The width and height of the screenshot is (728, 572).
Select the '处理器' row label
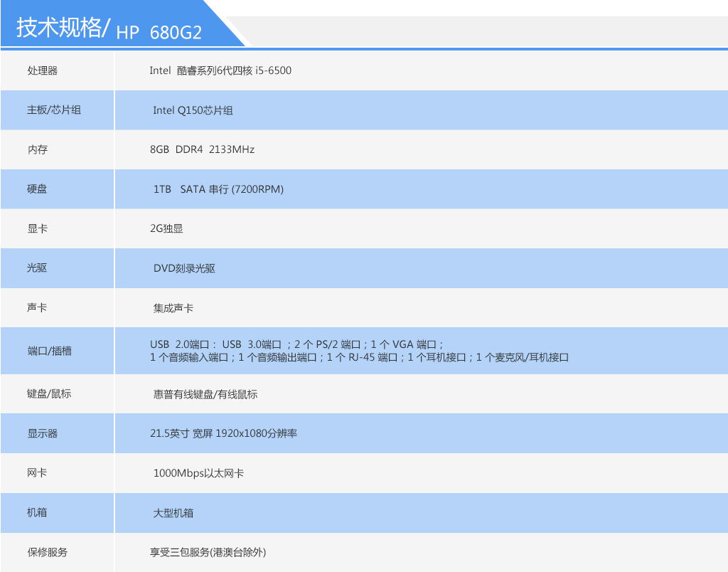coord(42,70)
